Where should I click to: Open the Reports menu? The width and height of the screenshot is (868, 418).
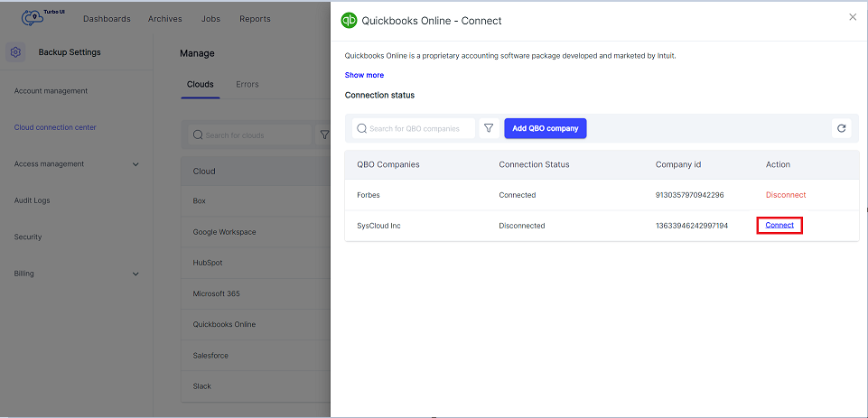tap(256, 19)
